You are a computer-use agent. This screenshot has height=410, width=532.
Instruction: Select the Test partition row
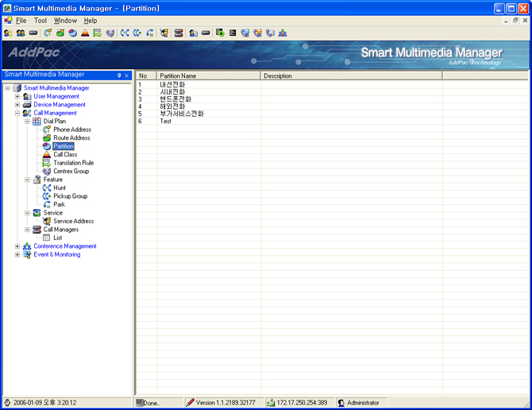(166, 122)
